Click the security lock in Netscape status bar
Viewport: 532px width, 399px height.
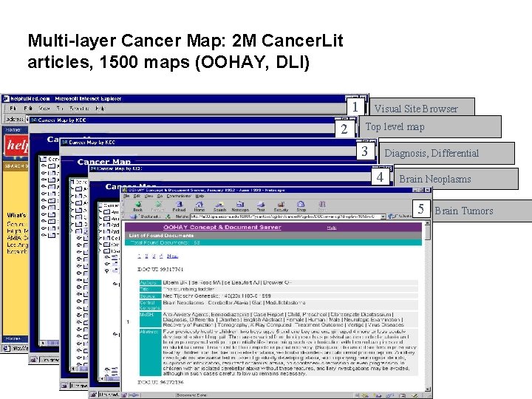click(x=125, y=395)
